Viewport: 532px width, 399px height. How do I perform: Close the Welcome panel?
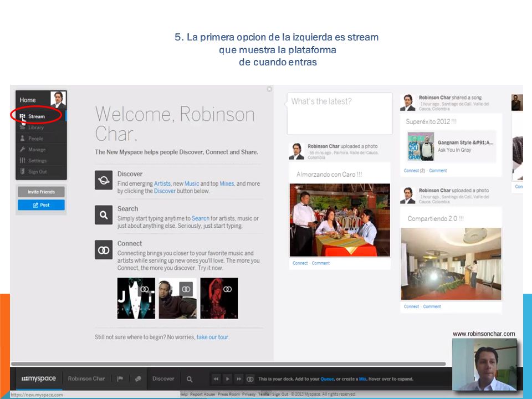point(269,89)
